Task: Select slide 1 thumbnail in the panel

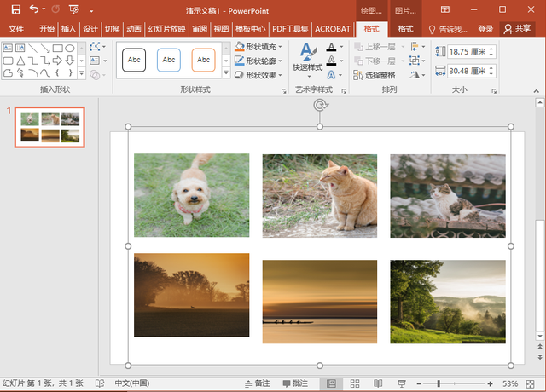Action: [50, 128]
